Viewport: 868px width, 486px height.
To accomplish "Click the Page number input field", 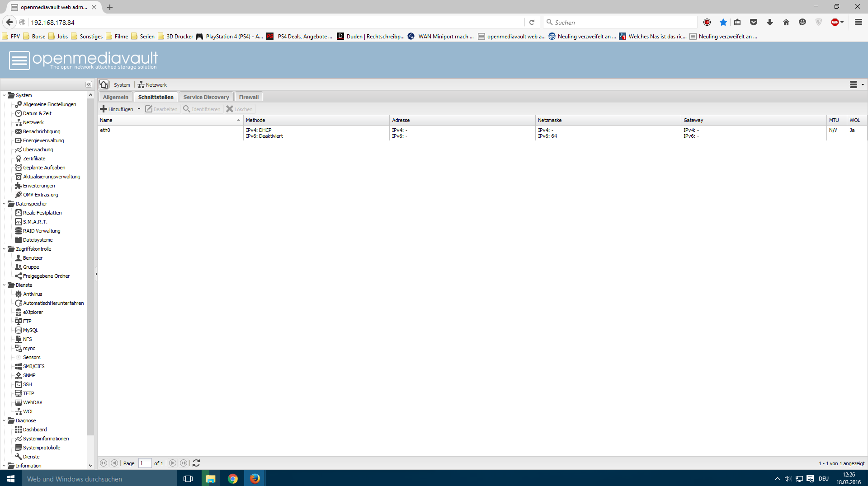I will coord(145,463).
